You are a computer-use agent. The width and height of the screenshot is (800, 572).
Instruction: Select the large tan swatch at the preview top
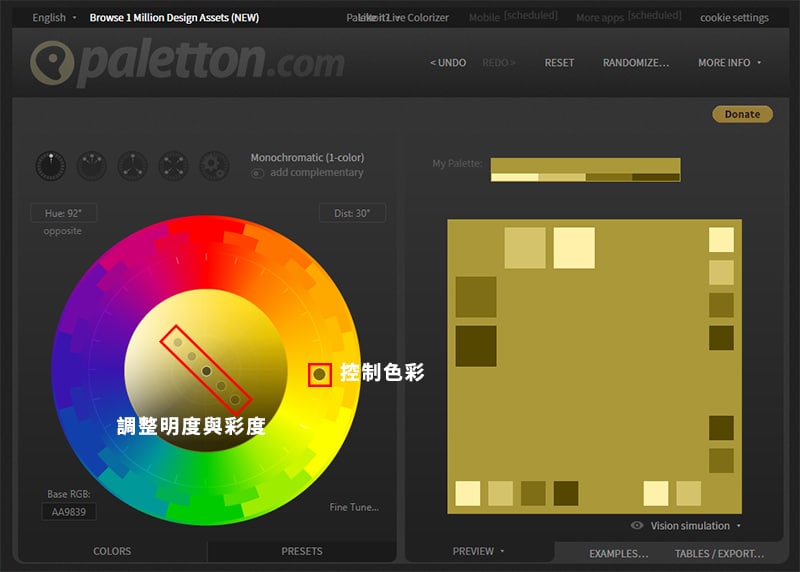click(x=525, y=248)
